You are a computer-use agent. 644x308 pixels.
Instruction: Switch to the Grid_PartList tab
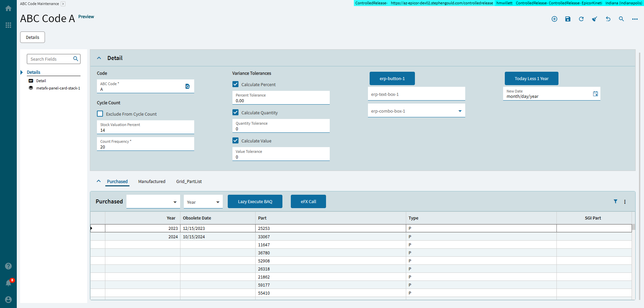point(189,181)
